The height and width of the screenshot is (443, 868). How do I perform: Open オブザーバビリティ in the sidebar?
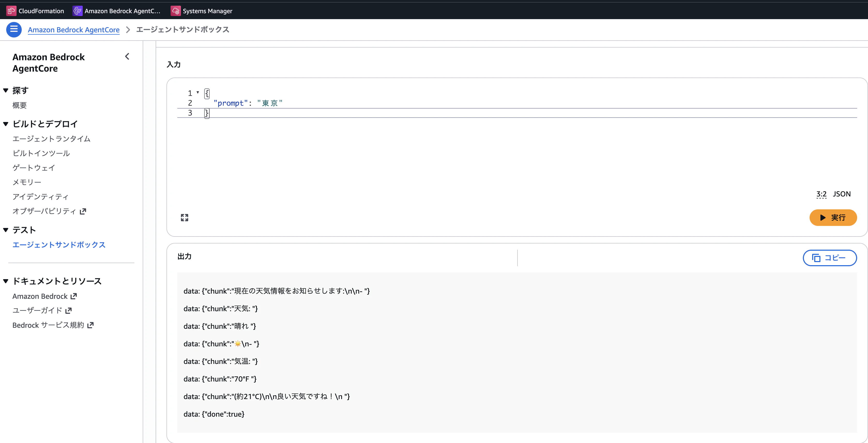[44, 211]
